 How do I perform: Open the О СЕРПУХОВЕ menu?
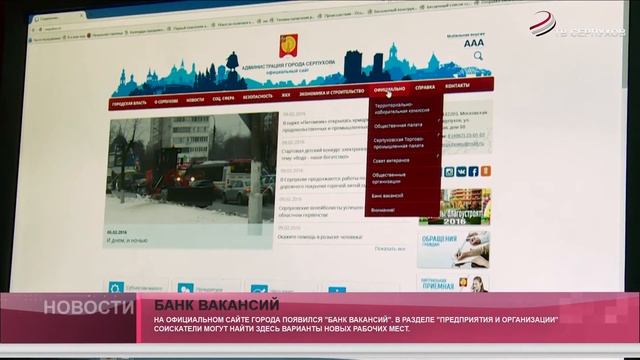166,101
